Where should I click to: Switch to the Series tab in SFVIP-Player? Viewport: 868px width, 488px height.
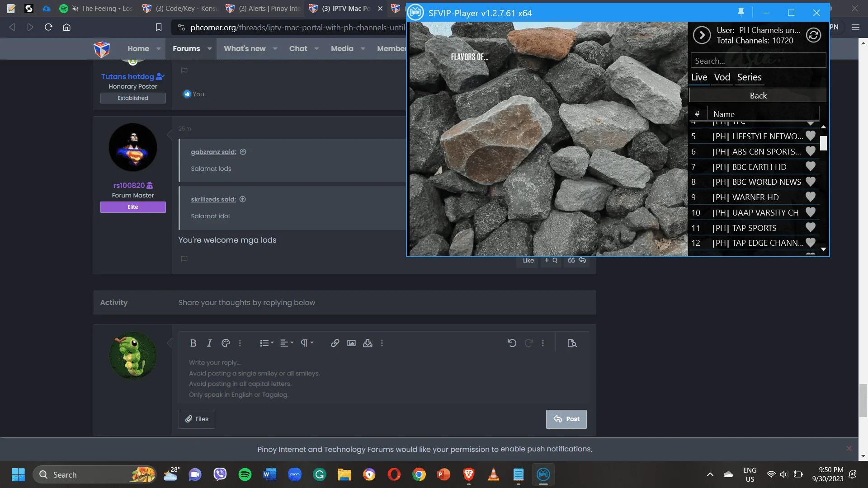[749, 77]
